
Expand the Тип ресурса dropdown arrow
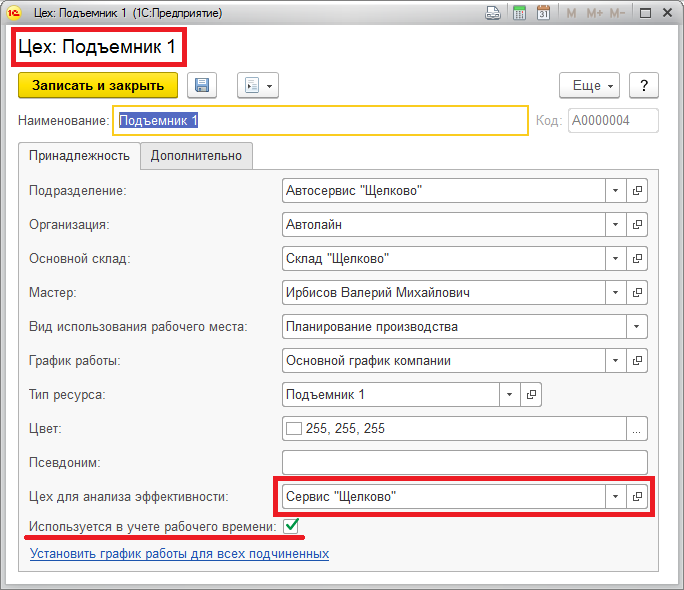tap(510, 395)
